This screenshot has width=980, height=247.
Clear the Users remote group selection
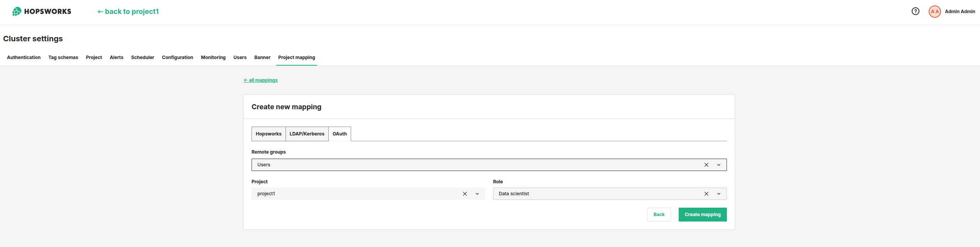tap(706, 165)
